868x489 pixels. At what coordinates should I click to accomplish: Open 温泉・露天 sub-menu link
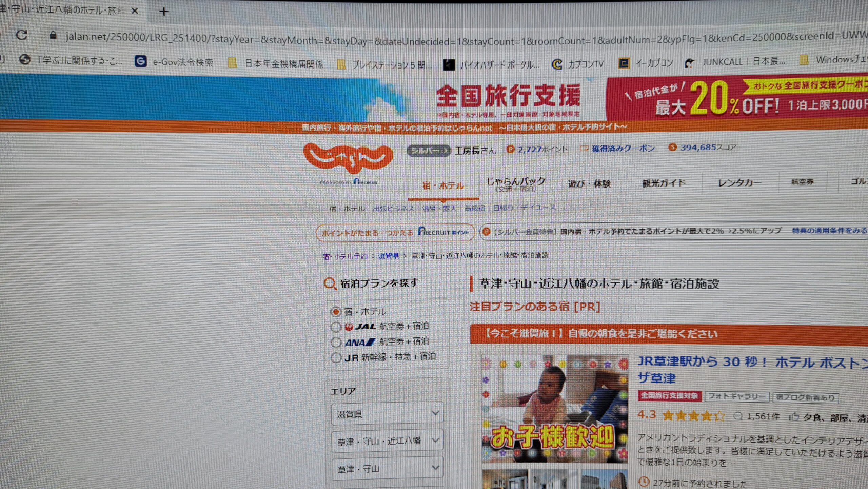439,208
